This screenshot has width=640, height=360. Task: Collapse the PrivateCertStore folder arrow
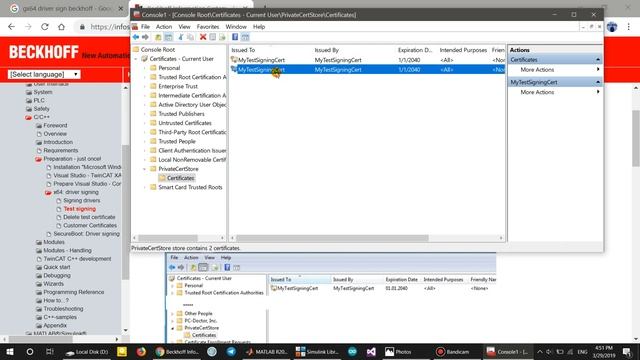144,169
